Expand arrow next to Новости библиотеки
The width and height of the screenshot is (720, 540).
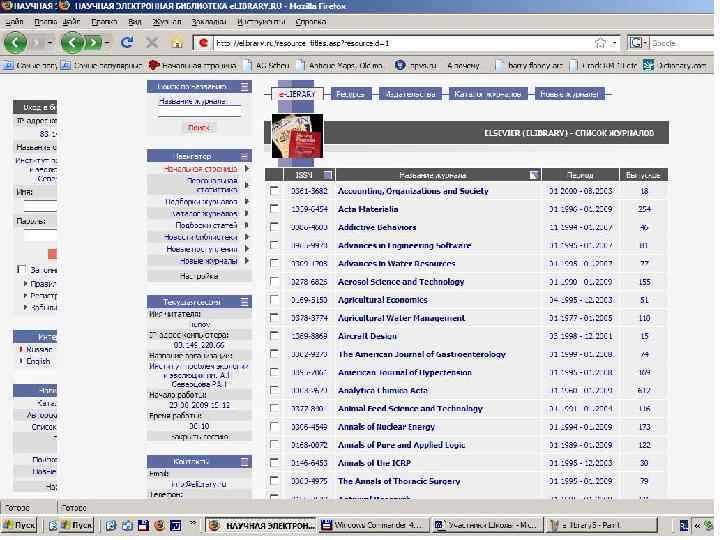tap(247, 237)
